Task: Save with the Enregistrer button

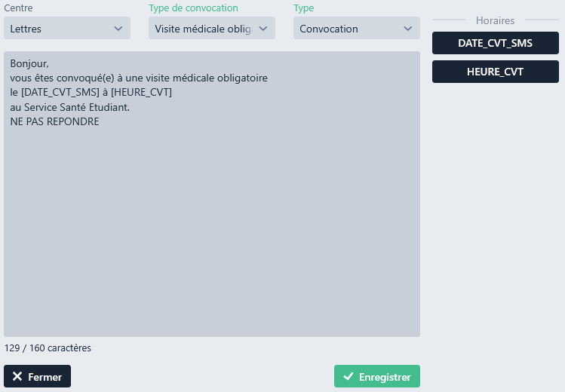Action: (x=377, y=377)
